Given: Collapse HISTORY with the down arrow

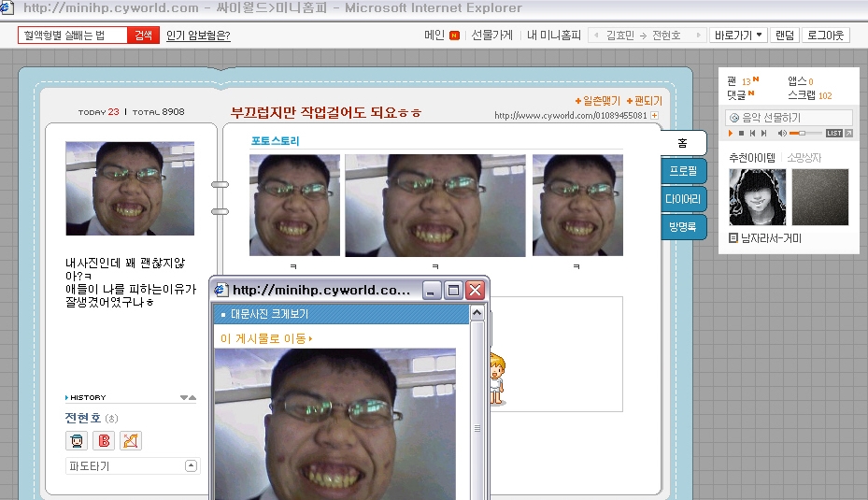Looking at the screenshot, I should tap(184, 398).
